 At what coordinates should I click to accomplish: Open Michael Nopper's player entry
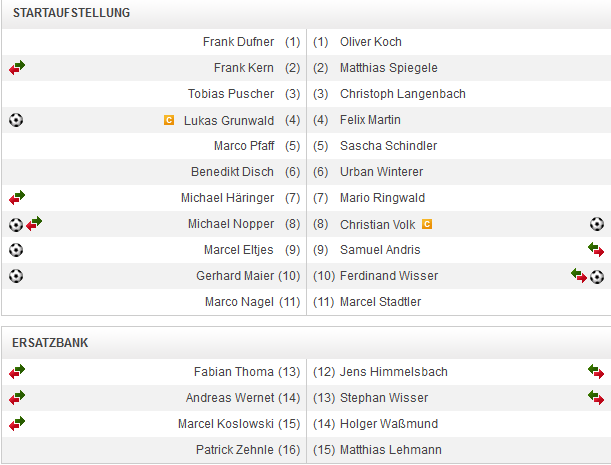tap(231, 224)
